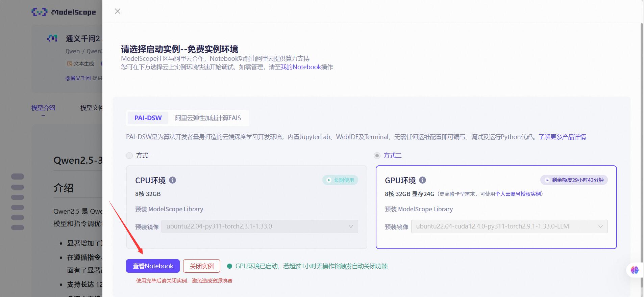Open the ubuntu22.04-cuda12.4.0 image combo box
Viewport: 644px width, 297px height.
click(510, 226)
